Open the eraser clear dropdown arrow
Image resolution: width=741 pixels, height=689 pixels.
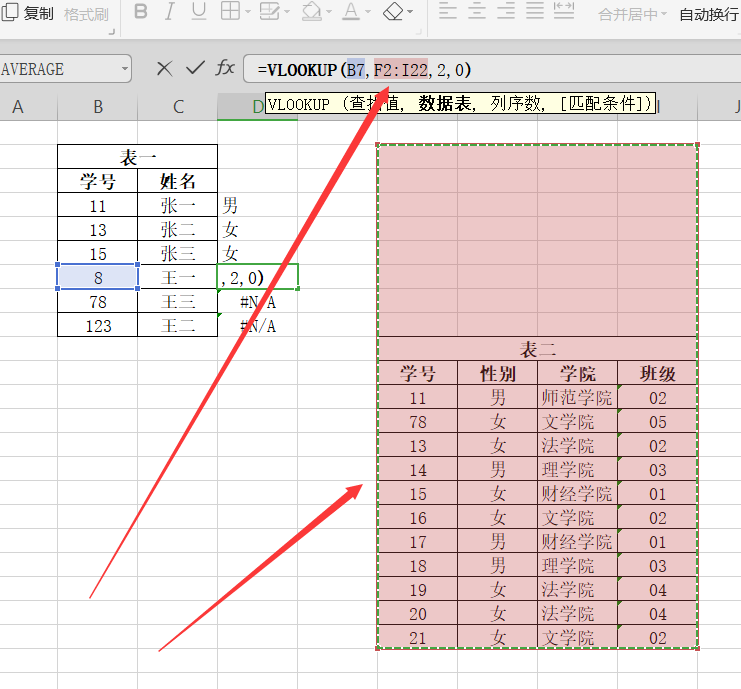pos(409,12)
